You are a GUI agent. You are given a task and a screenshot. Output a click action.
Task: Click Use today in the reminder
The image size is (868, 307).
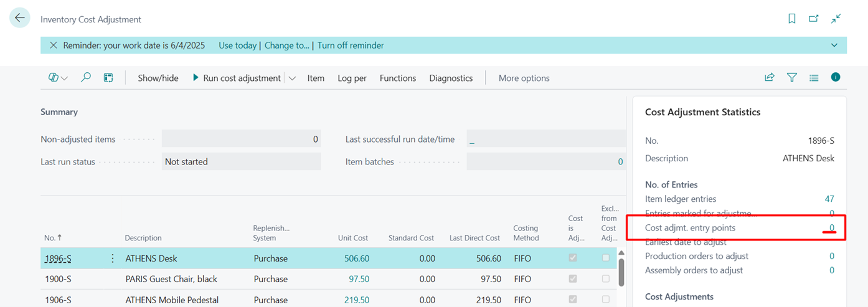(238, 45)
